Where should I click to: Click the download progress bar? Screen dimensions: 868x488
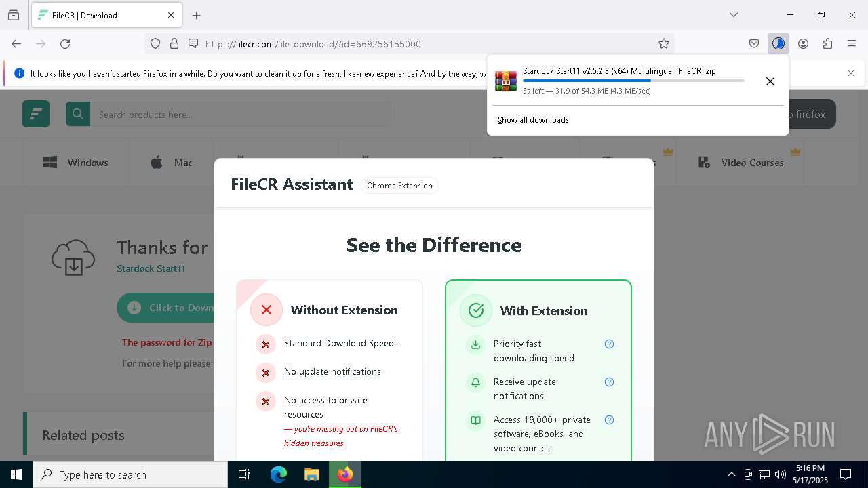[x=633, y=81]
